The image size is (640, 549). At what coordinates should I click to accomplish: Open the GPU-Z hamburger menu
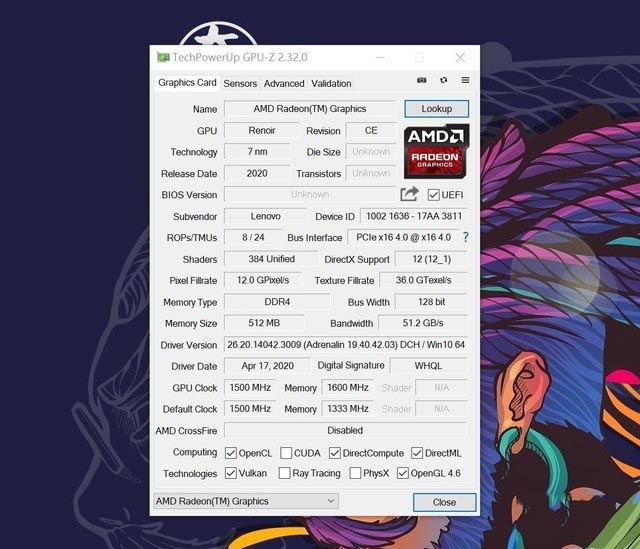465,80
